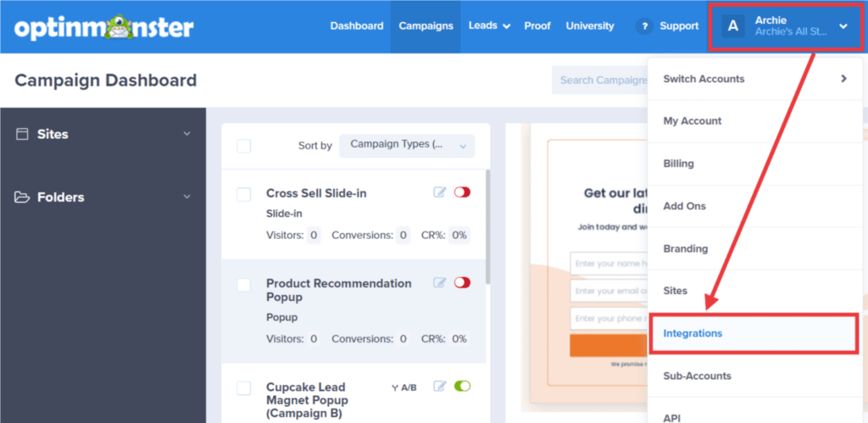Check the select-all campaigns checkbox
Screen dimensions: 868x423
(x=243, y=146)
